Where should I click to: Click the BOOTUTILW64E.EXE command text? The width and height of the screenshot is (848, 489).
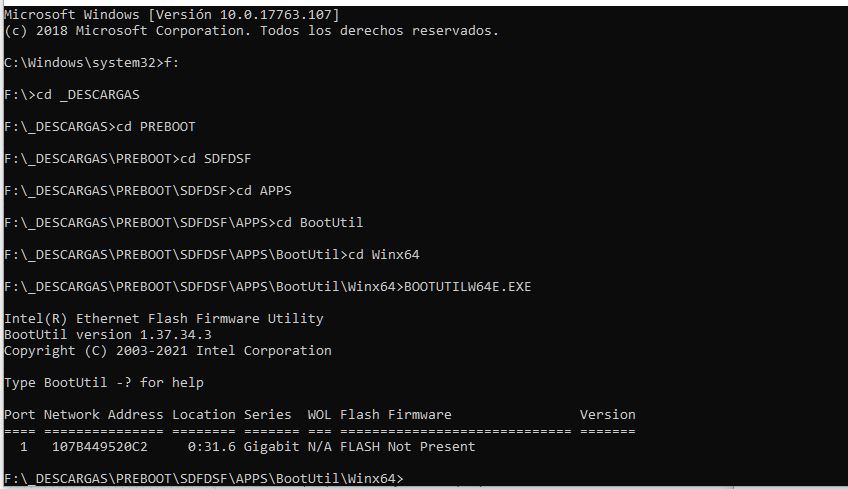point(468,286)
